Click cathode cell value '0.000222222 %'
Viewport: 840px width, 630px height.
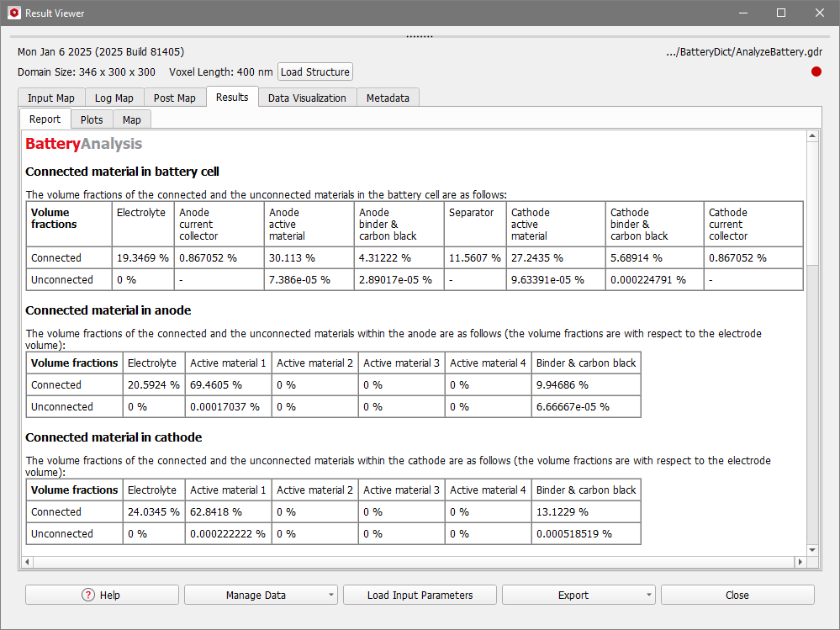[228, 533]
